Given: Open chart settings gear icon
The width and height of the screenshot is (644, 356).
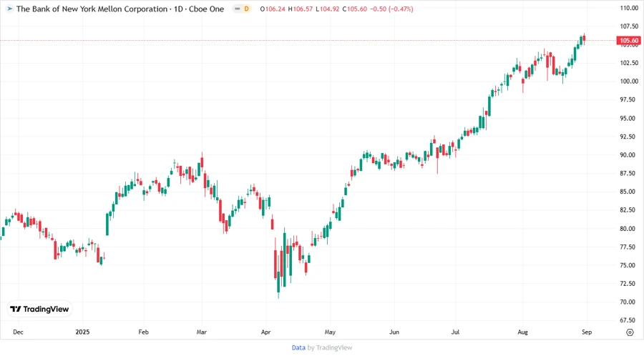Looking at the screenshot, I should click(630, 332).
